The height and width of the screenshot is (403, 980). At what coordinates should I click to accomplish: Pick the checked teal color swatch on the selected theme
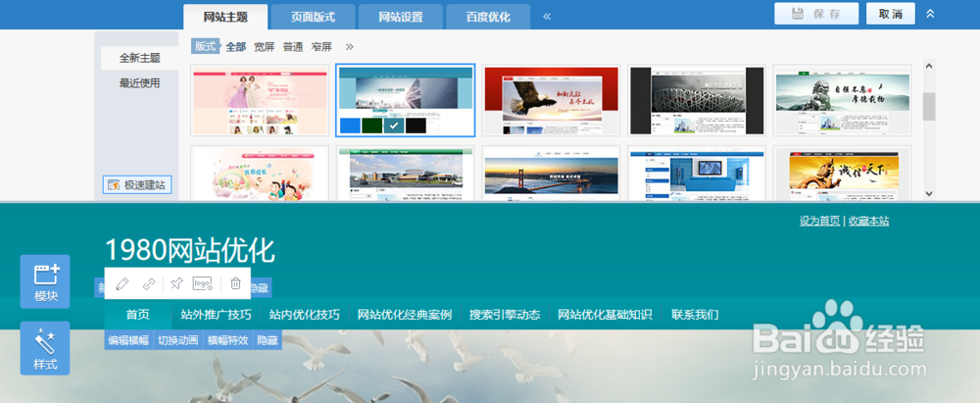click(394, 126)
